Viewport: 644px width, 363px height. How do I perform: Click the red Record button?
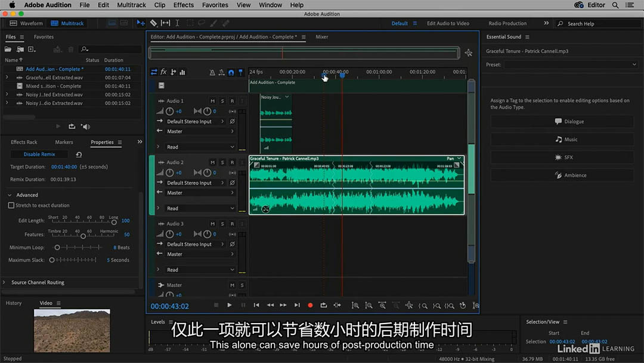[310, 305]
